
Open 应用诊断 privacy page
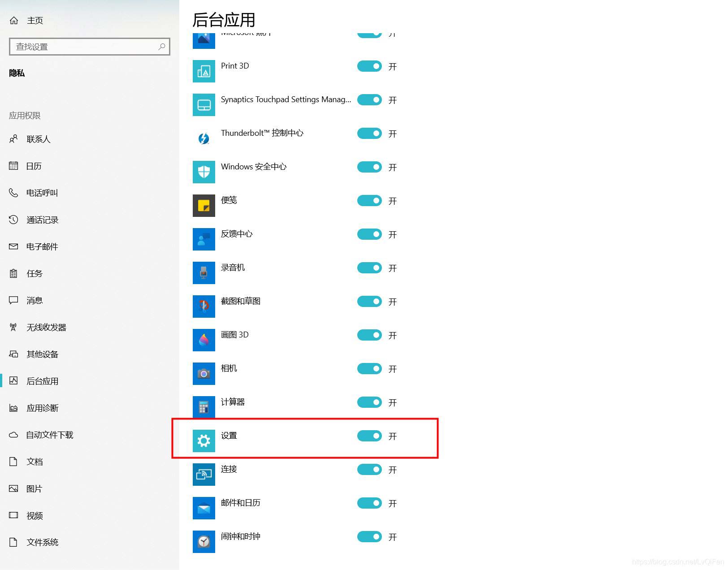pos(90,408)
